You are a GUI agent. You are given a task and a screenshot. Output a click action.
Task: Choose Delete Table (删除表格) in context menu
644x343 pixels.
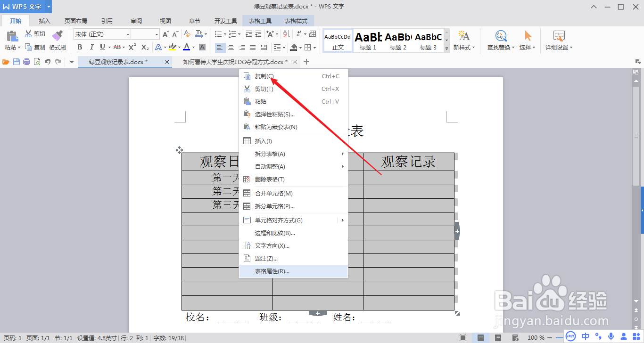tap(293, 179)
